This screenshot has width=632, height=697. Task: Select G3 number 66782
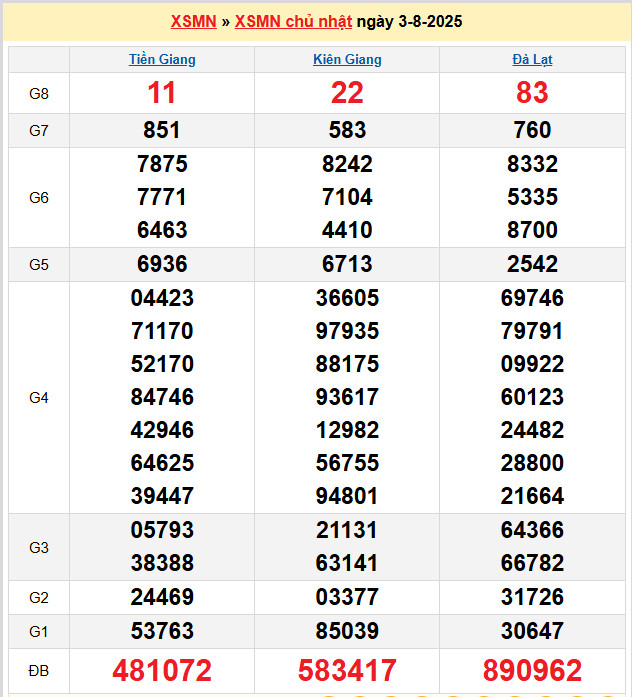pyautogui.click(x=532, y=563)
